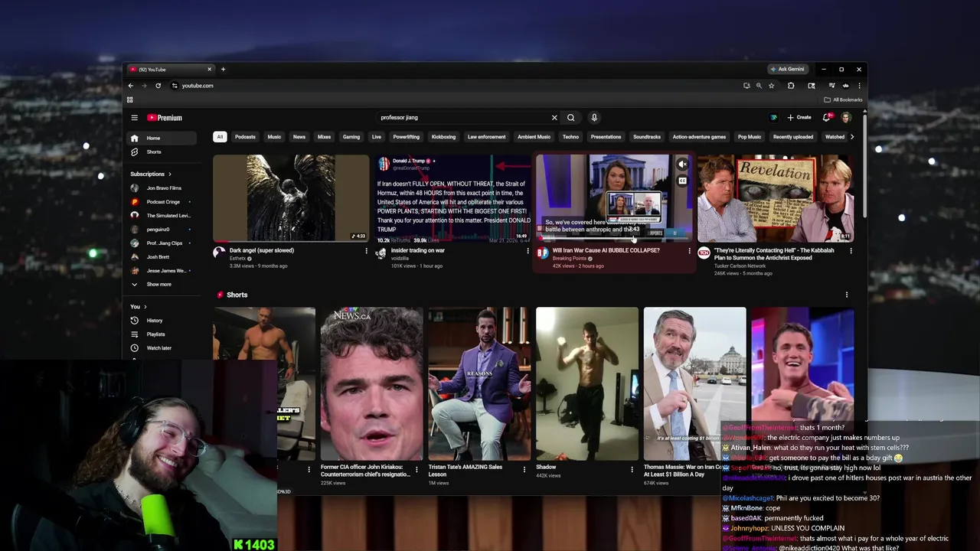Viewport: 980px width, 551px height.
Task: Open the Chrome apps grid icon
Action: (129, 99)
